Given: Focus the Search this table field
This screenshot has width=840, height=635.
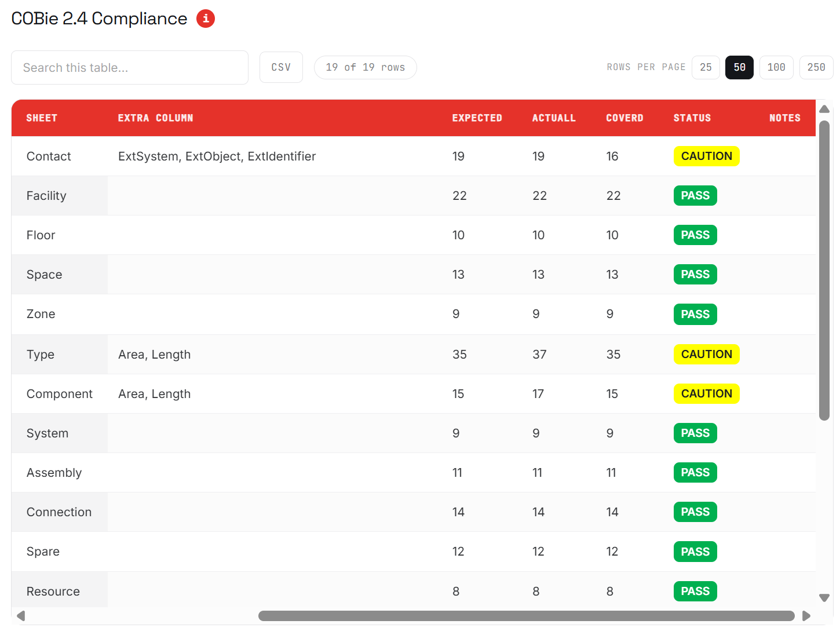Looking at the screenshot, I should [130, 68].
